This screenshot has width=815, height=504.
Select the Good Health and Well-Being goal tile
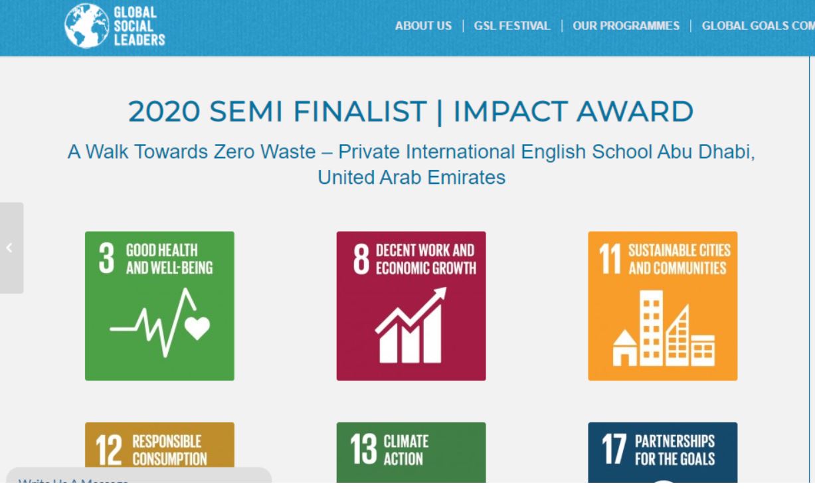pyautogui.click(x=159, y=305)
